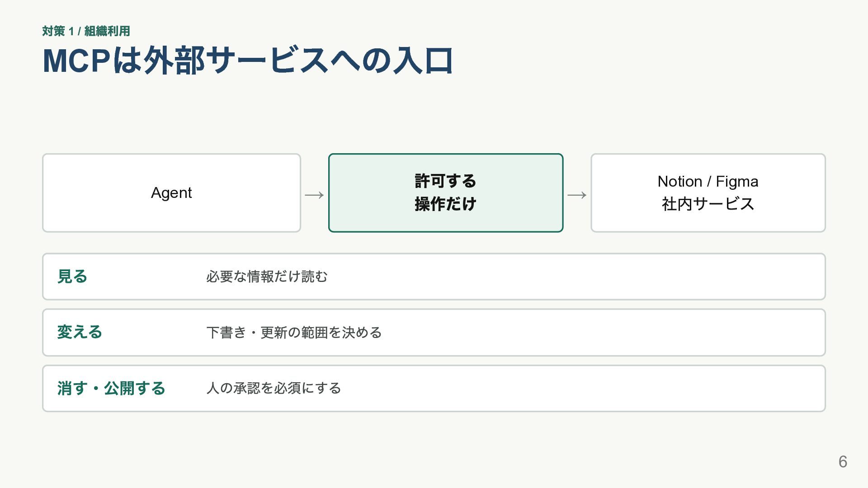Click the Agent box
Screen dimensions: 868x488
[x=171, y=193]
